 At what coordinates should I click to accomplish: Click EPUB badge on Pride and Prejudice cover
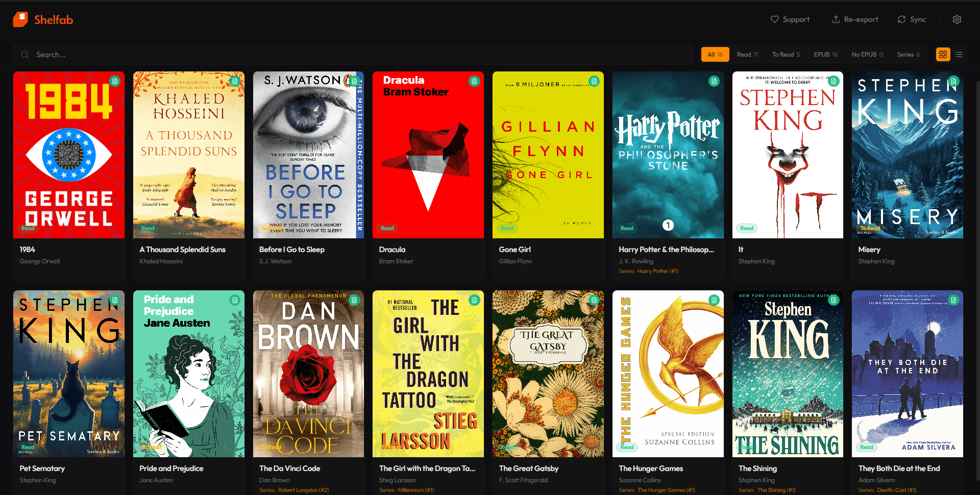(235, 300)
